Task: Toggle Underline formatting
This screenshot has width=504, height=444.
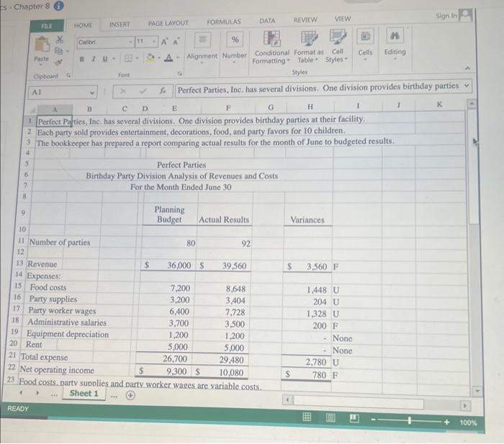Action: coord(105,59)
